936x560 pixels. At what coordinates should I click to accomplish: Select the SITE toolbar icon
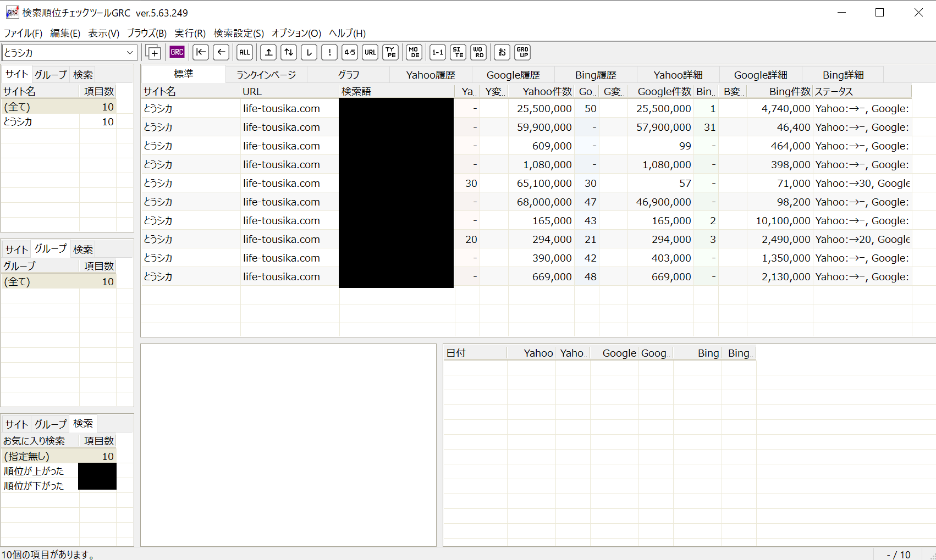pos(458,52)
